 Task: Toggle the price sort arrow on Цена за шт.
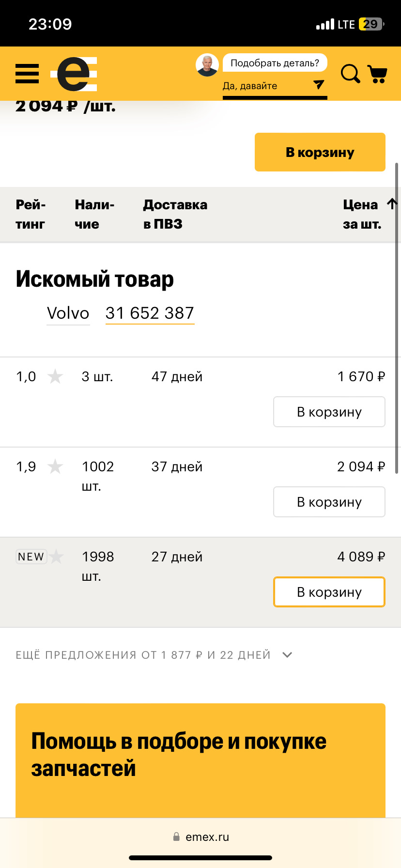point(391,204)
